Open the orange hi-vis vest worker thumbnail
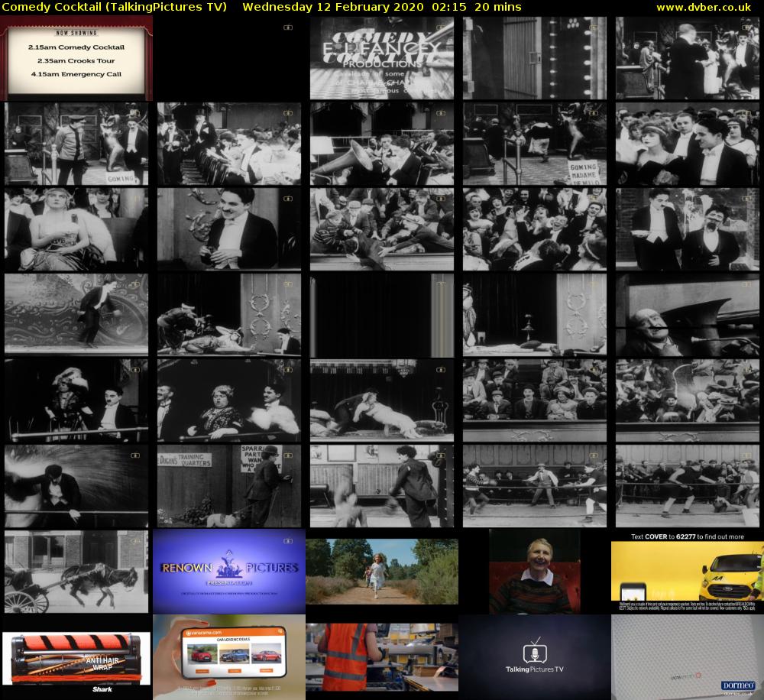 (382, 657)
